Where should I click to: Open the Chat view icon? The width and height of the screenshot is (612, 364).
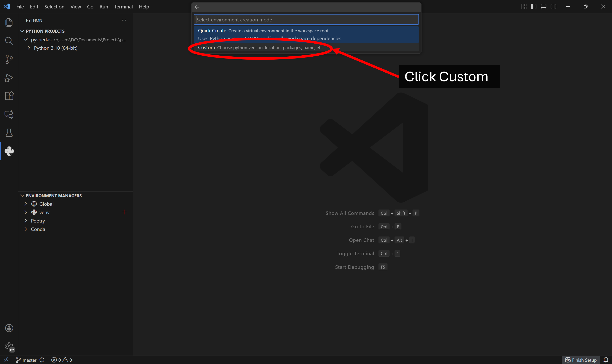tap(9, 114)
